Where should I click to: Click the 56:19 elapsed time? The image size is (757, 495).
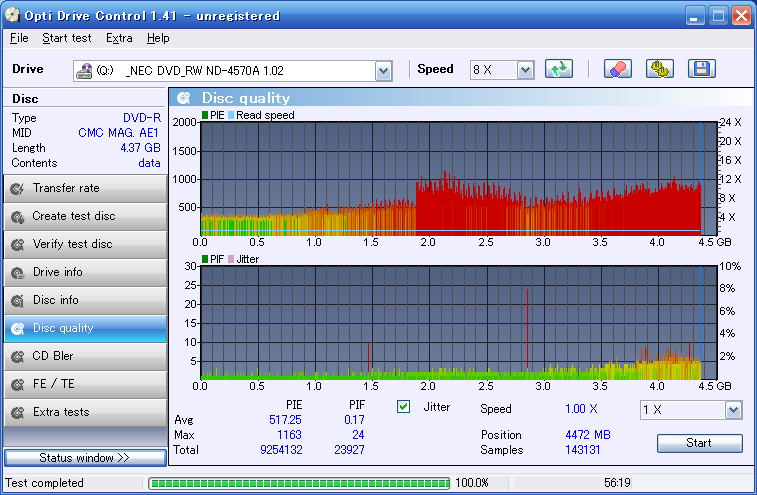click(617, 483)
